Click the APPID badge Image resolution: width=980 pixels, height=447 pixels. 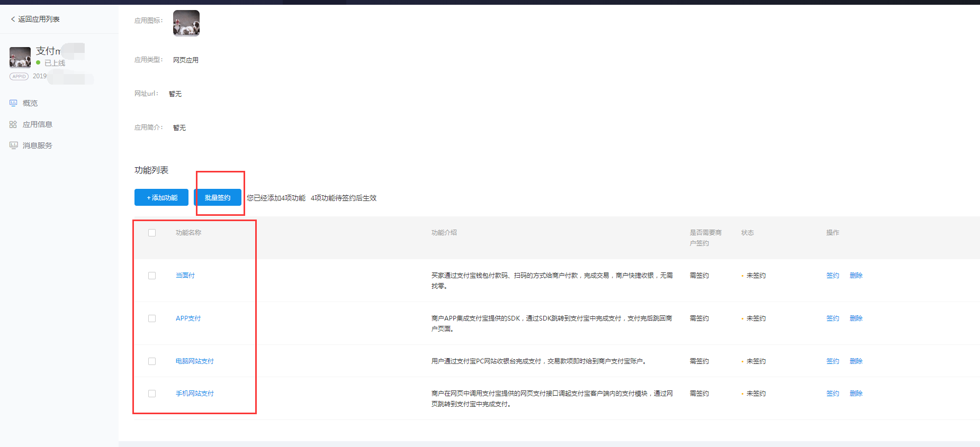point(19,76)
